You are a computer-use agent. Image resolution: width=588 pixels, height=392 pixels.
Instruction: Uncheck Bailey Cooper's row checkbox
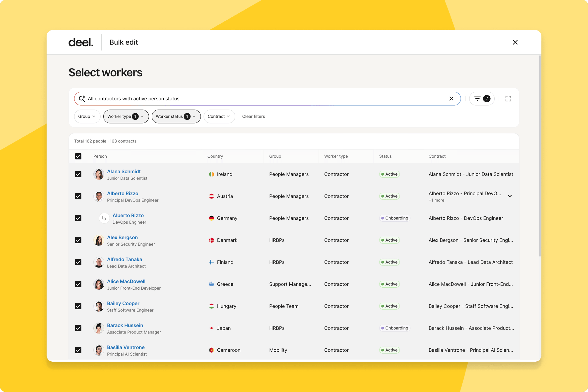pyautogui.click(x=78, y=306)
